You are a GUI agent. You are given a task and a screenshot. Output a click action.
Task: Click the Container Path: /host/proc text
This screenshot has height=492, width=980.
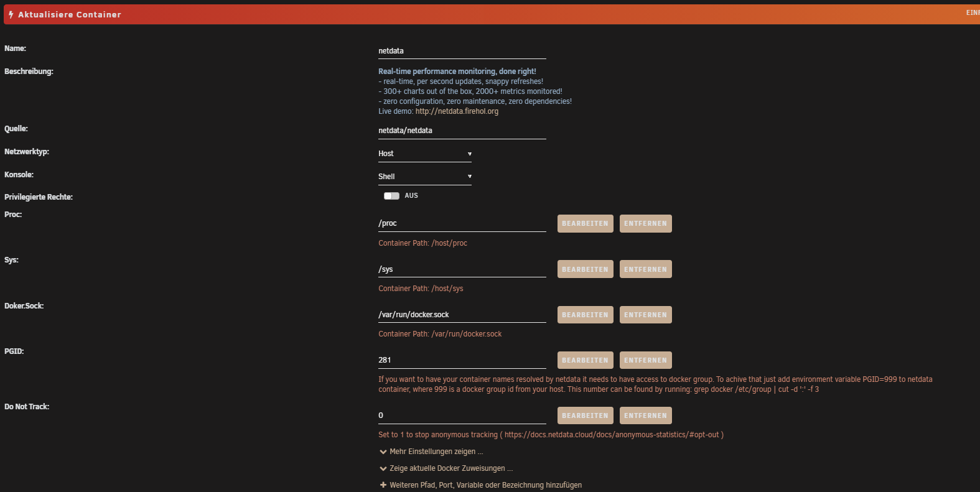(x=422, y=243)
